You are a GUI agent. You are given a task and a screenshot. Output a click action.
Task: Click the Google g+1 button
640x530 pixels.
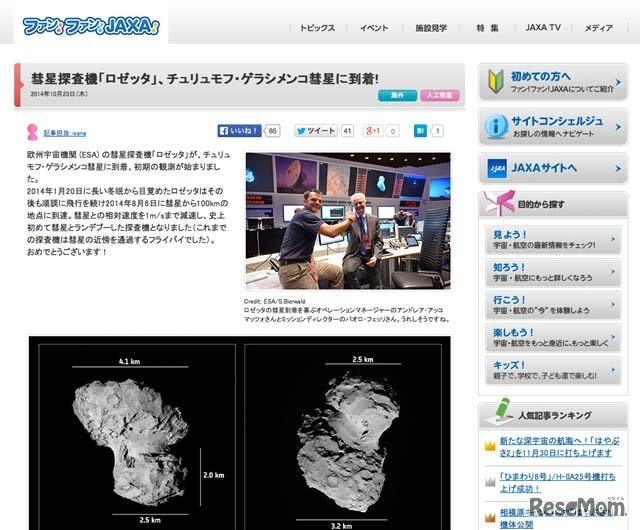pos(373,131)
